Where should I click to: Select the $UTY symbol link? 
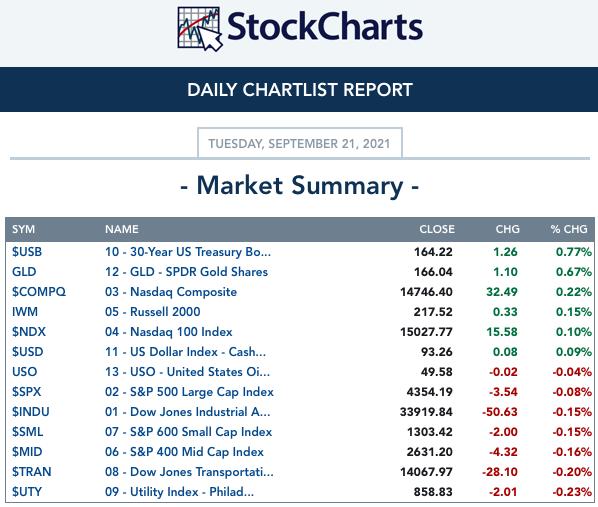(27, 492)
